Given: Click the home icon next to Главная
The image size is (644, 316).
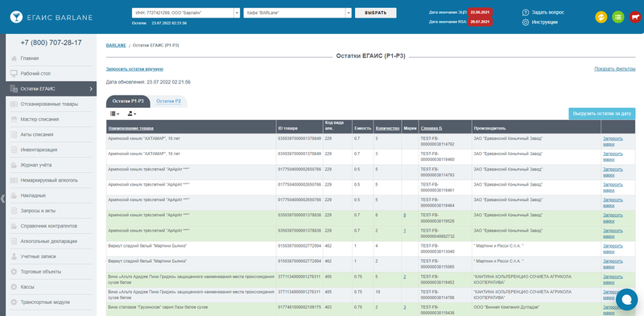Looking at the screenshot, I should tap(14, 58).
